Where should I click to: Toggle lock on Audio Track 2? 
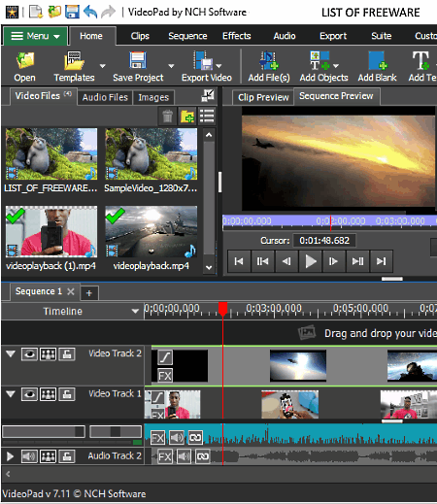pyautogui.click(x=67, y=456)
